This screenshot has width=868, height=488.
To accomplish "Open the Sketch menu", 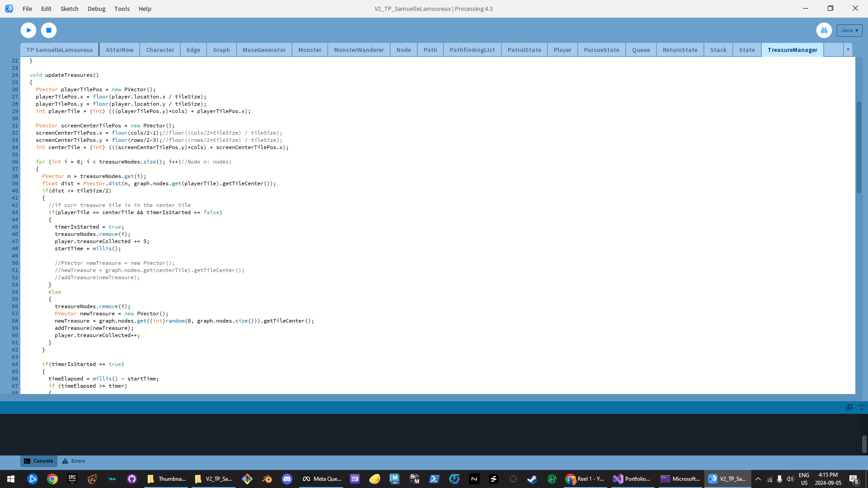I will [x=69, y=9].
